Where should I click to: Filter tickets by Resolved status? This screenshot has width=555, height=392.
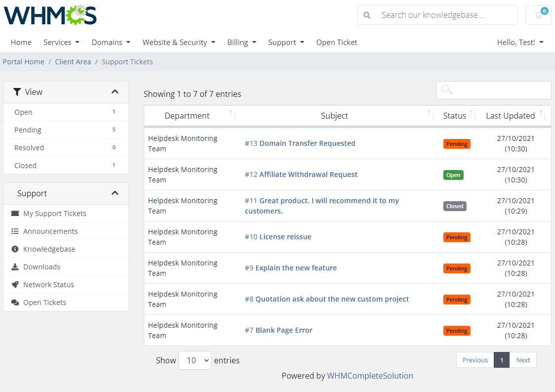(66, 147)
